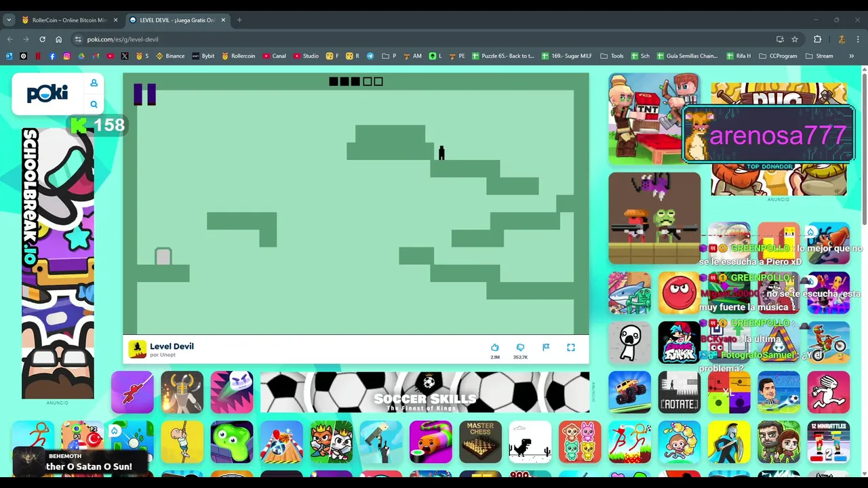The height and width of the screenshot is (488, 868).
Task: Pause the Level Devil game
Action: coord(144,94)
